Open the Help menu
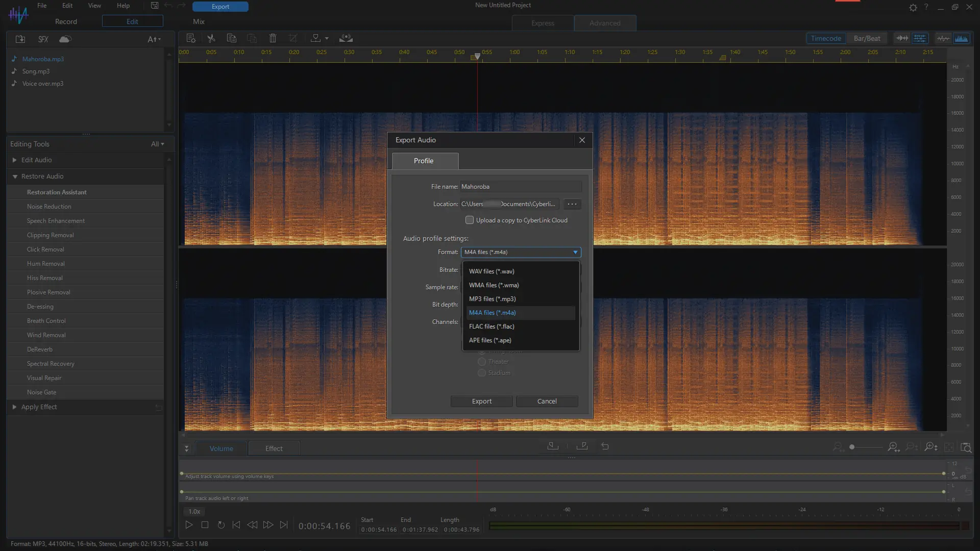Screen dimensions: 980x551 tap(123, 6)
